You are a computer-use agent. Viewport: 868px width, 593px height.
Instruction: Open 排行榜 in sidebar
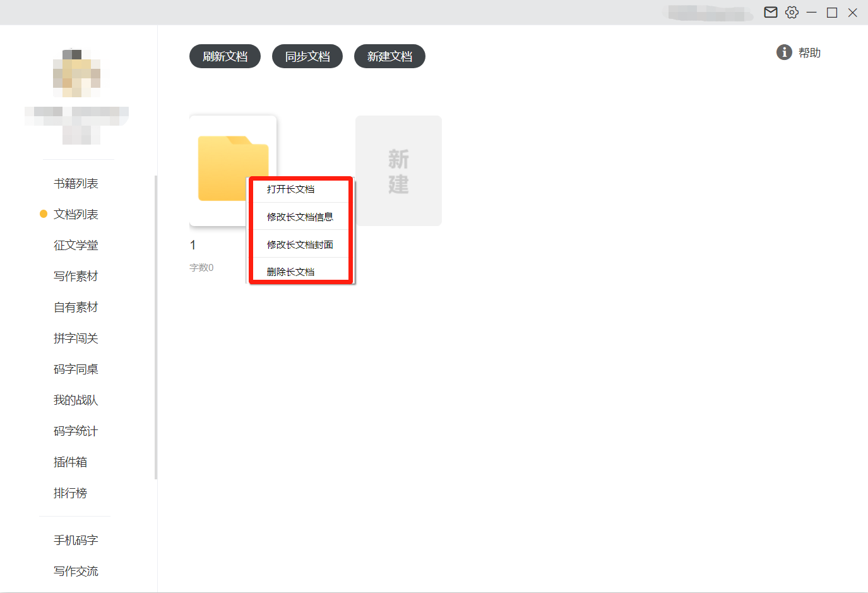tap(70, 493)
